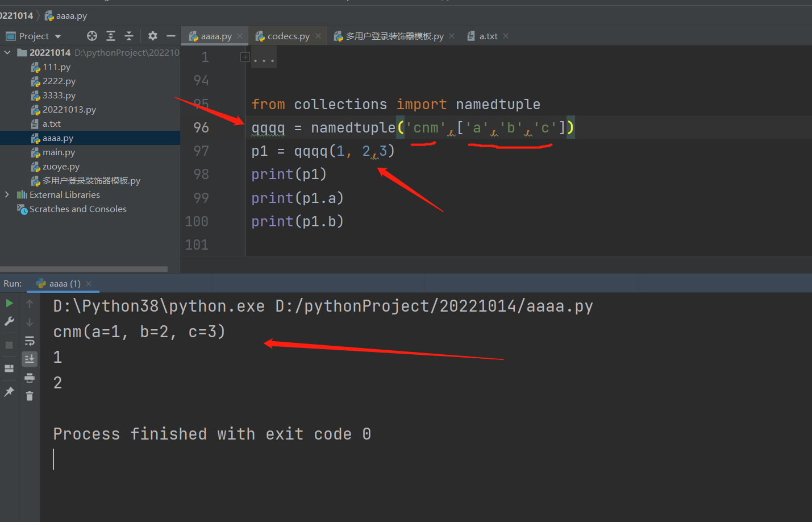Click the Expand All icon in Project panel
Image resolution: width=812 pixels, height=522 pixels.
(x=111, y=36)
